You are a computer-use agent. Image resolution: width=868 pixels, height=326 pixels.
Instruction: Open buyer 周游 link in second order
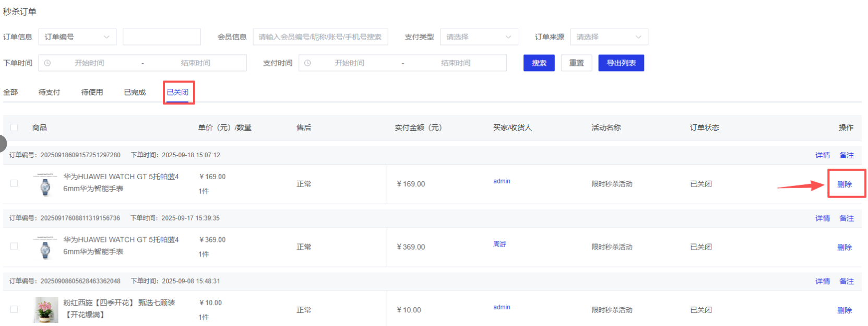tap(500, 244)
